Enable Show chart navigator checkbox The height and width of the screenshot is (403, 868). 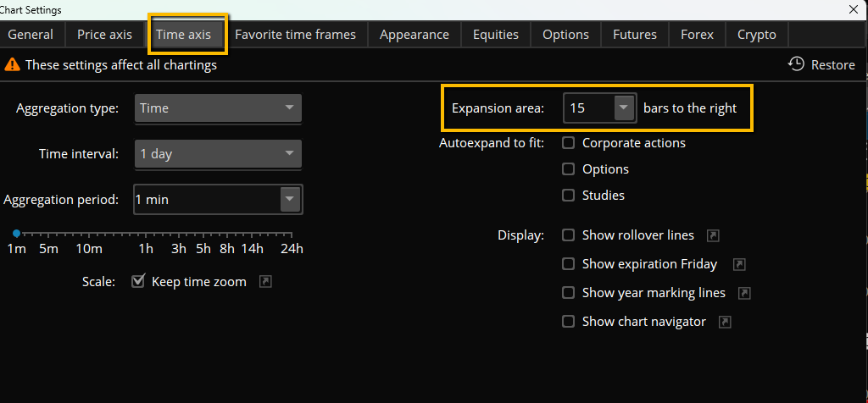[568, 322]
